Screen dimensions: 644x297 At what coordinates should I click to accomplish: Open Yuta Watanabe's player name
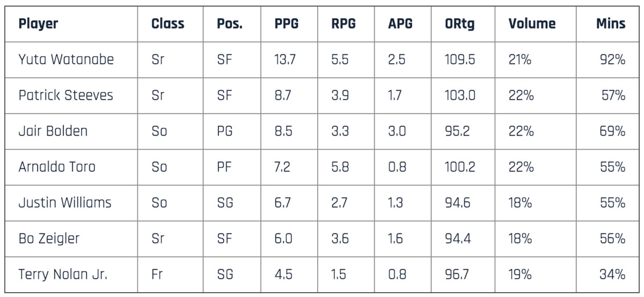pyautogui.click(x=66, y=60)
